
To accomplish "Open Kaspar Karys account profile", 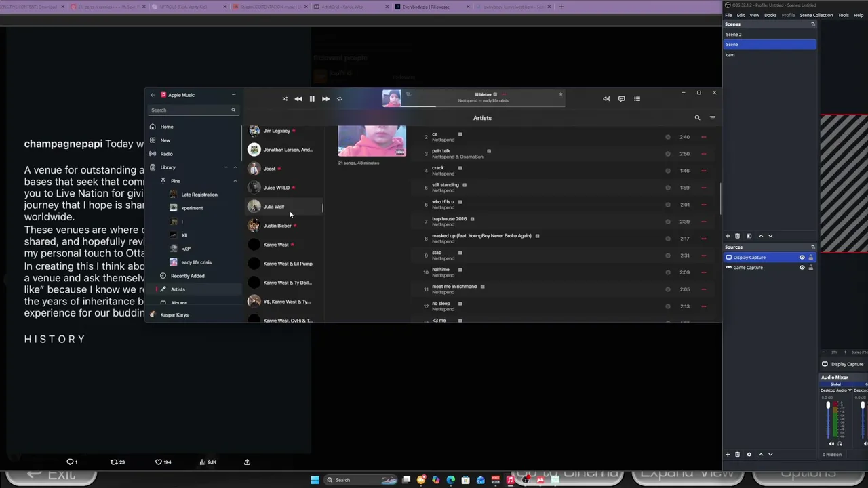I will 174,314.
